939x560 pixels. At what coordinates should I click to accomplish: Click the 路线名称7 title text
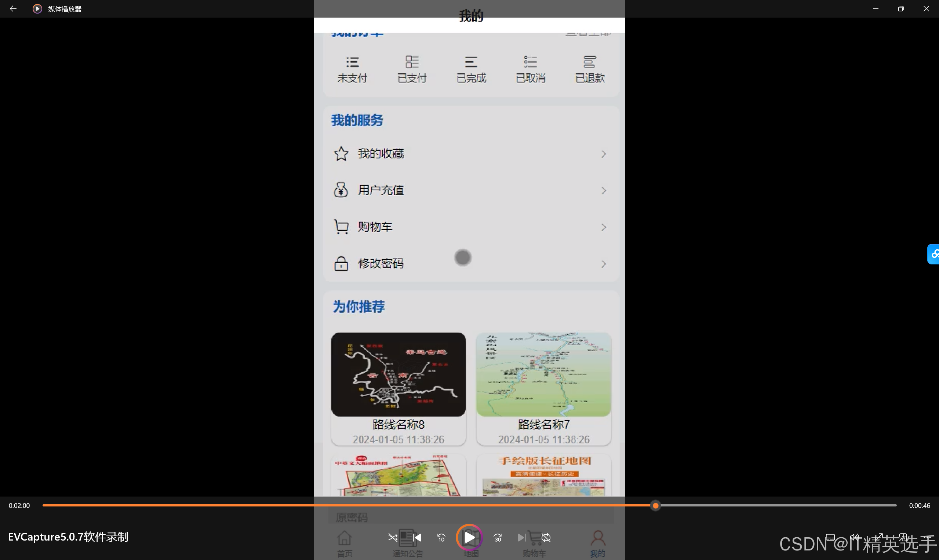544,425
